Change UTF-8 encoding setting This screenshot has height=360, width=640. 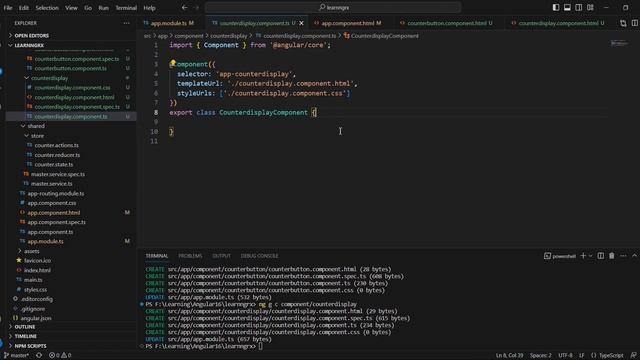[x=565, y=356]
